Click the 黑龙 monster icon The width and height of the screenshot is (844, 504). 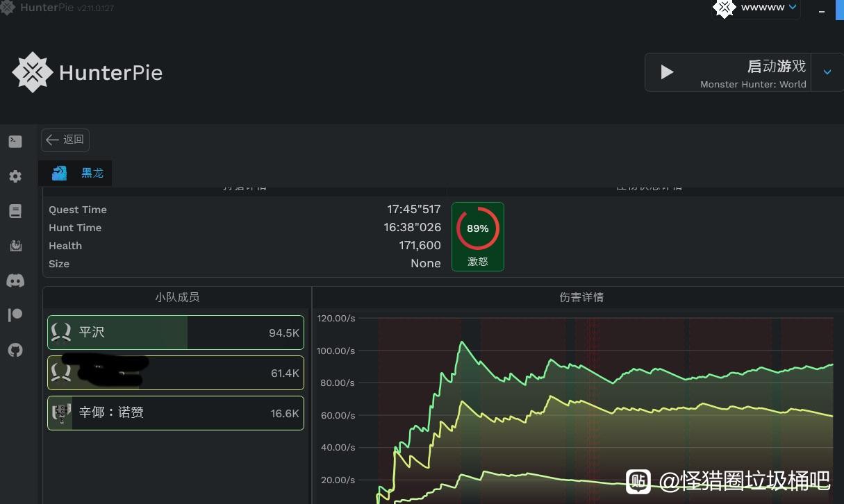point(60,173)
